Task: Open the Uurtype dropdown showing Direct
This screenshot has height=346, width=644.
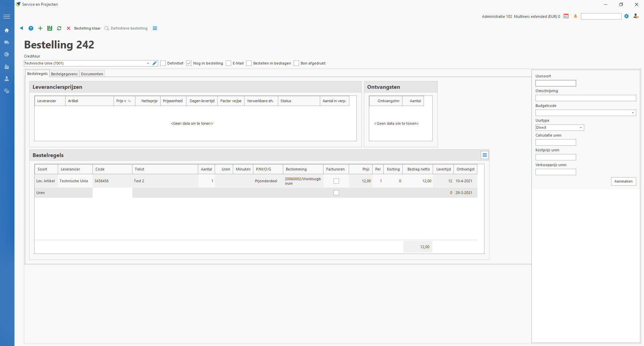Action: coord(581,128)
